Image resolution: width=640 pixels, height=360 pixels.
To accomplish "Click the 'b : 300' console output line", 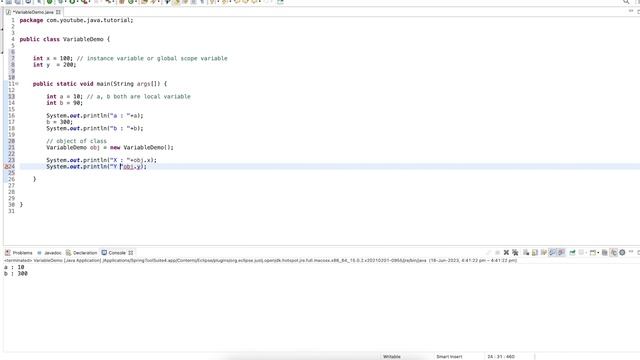I will pos(16,273).
